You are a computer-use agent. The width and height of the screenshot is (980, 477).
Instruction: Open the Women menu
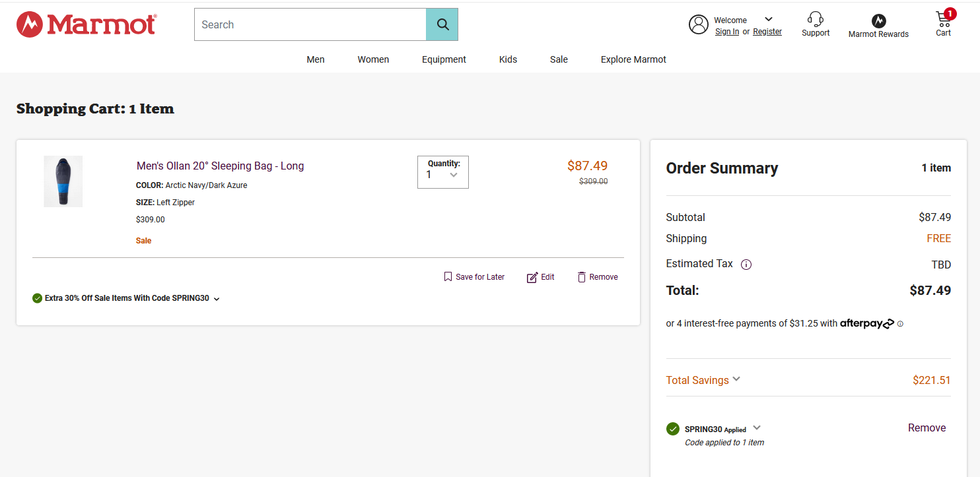[373, 59]
